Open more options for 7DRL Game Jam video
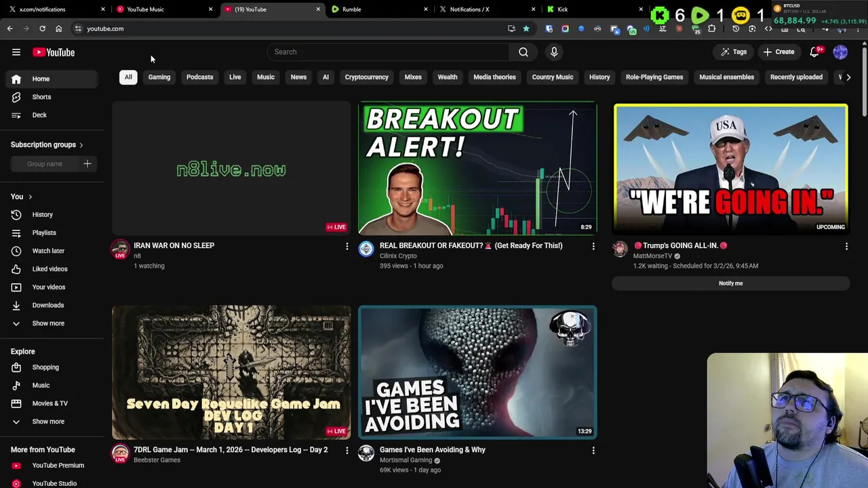Screen dimensions: 868x488 point(347,451)
